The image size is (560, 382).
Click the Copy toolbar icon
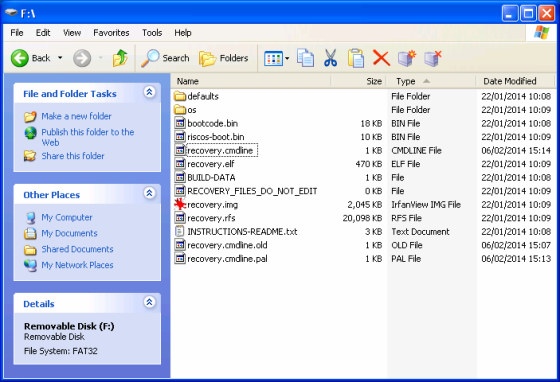point(305,58)
